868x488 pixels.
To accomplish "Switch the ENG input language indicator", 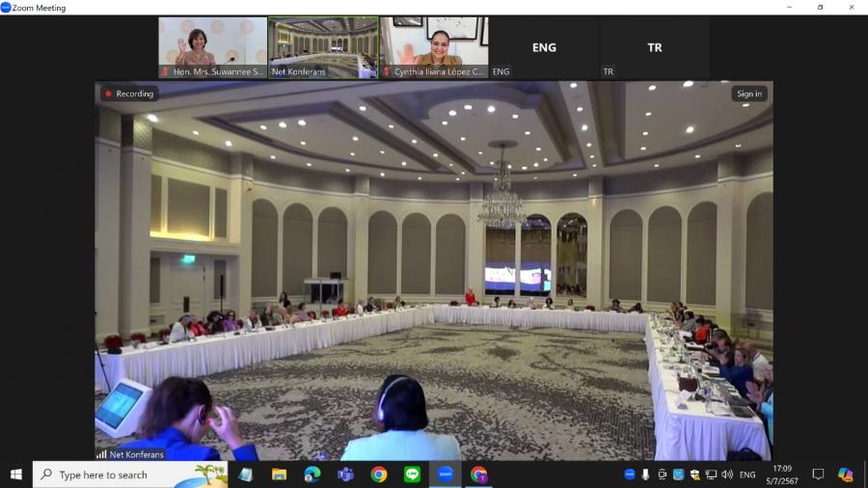I will click(x=747, y=474).
